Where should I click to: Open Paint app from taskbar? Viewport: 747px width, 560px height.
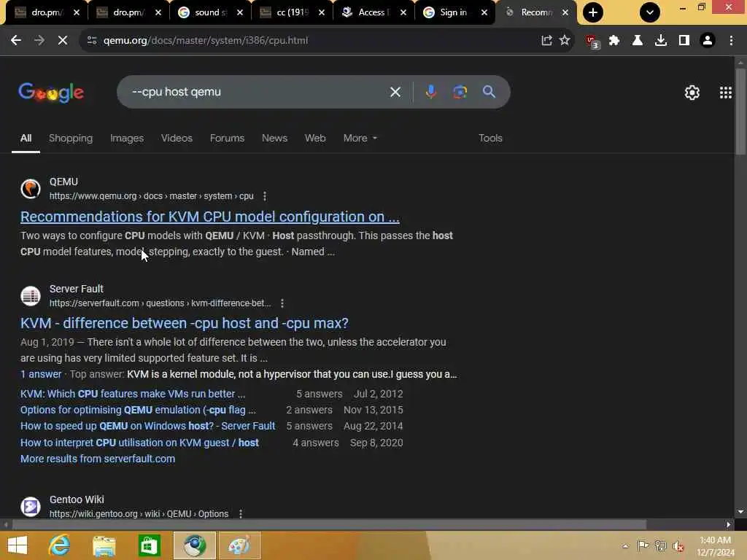point(239,545)
